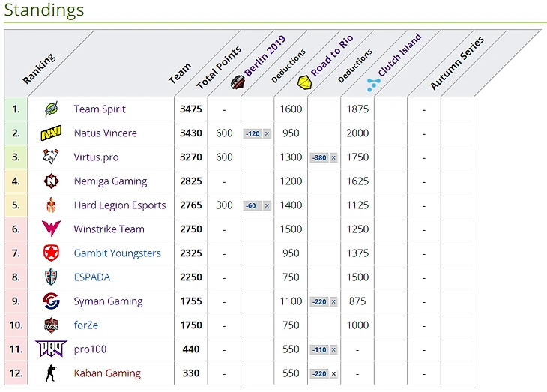This screenshot has width=547, height=392.
Task: Click the Clutch Island logo icon
Action: coord(374,84)
